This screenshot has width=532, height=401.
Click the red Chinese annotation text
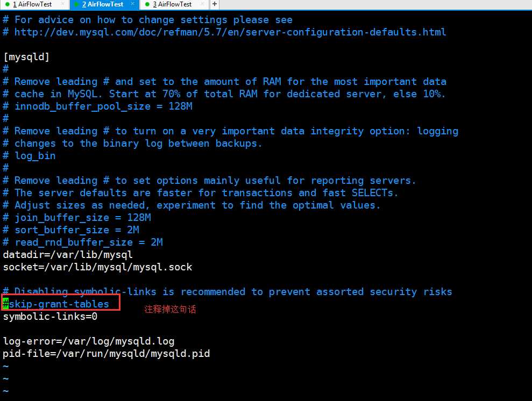point(170,310)
